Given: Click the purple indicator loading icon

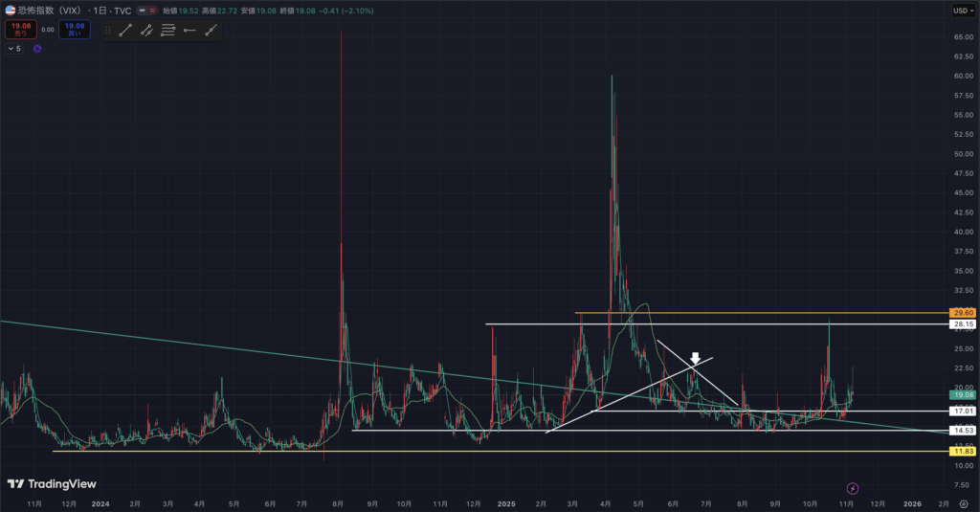Looking at the screenshot, I should click(37, 48).
